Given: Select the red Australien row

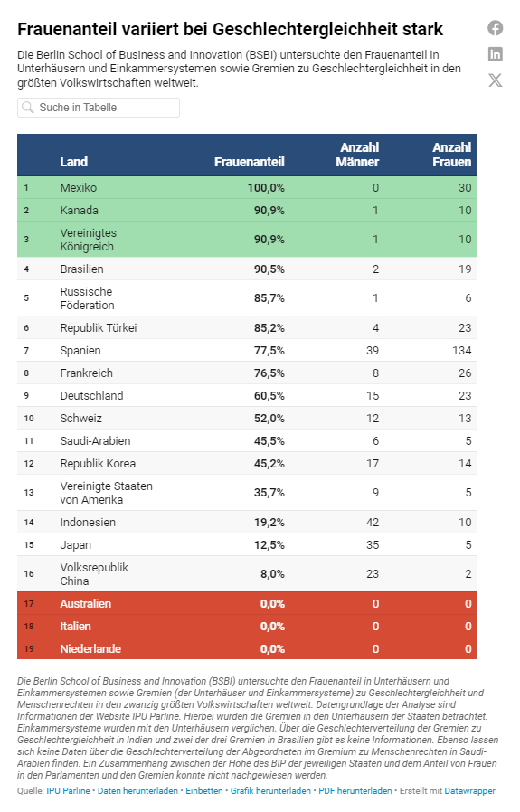Looking at the screenshot, I should 247,603.
